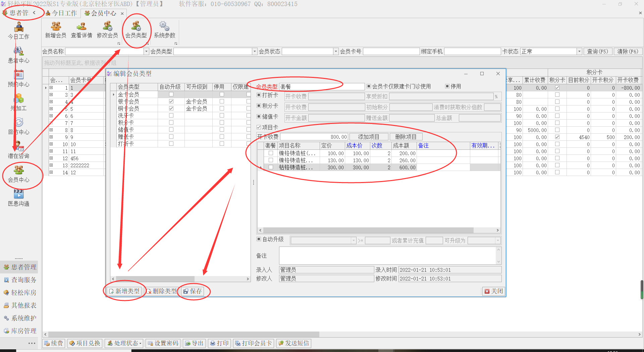644x352 pixels.
Task: Open 系统维护 navigation section
Action: pos(19,318)
